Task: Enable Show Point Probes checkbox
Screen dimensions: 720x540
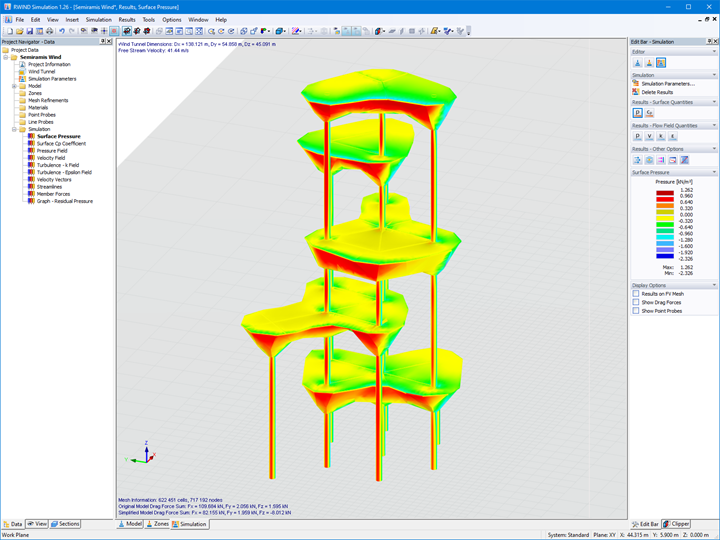Action: [636, 311]
